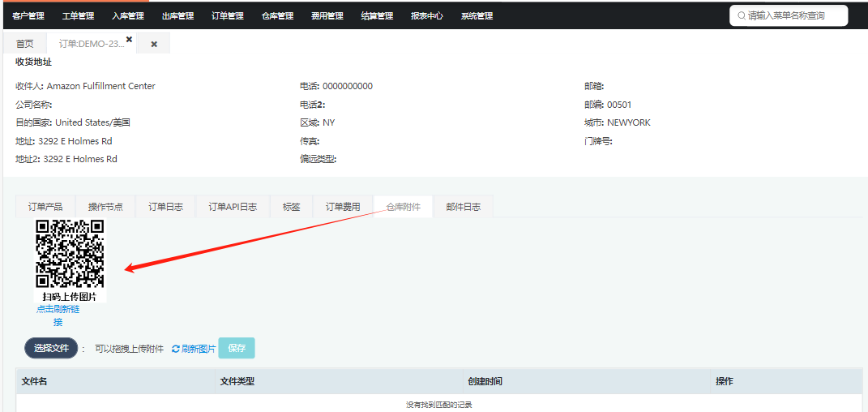Click the 选择文件 button

(x=51, y=348)
